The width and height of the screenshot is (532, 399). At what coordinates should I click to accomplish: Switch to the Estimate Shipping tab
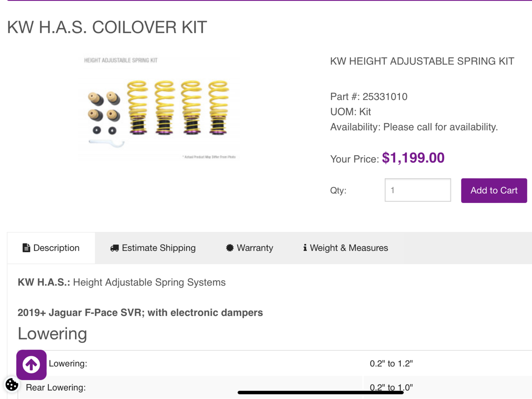pos(159,248)
